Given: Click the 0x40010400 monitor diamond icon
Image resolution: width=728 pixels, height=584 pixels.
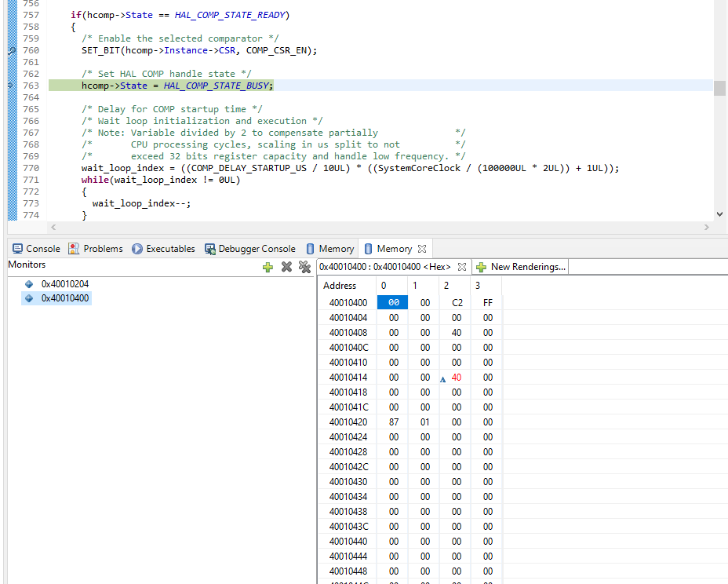Looking at the screenshot, I should (x=29, y=298).
